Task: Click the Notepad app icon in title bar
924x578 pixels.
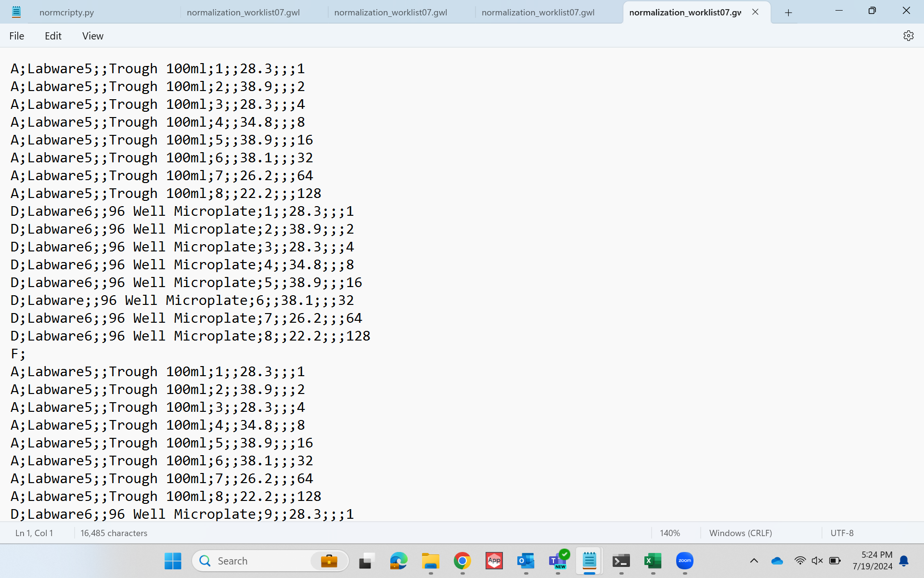Action: (x=16, y=12)
